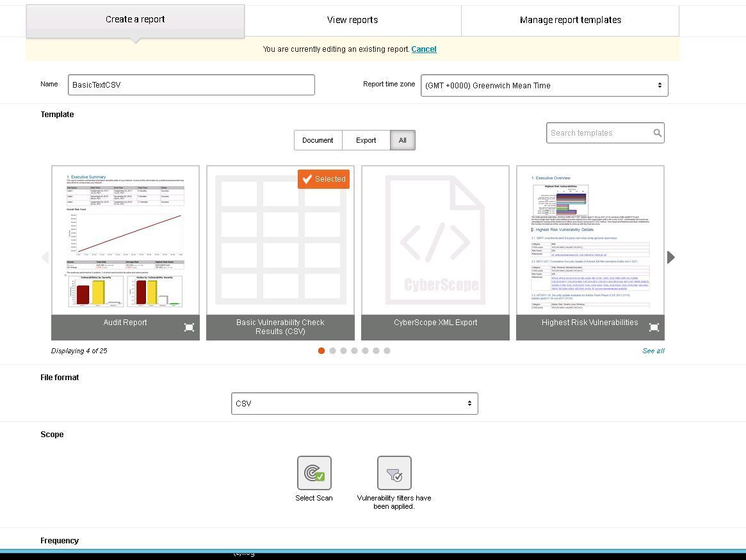This screenshot has width=746, height=560.
Task: Open the Report time zone dropdown
Action: [x=544, y=85]
